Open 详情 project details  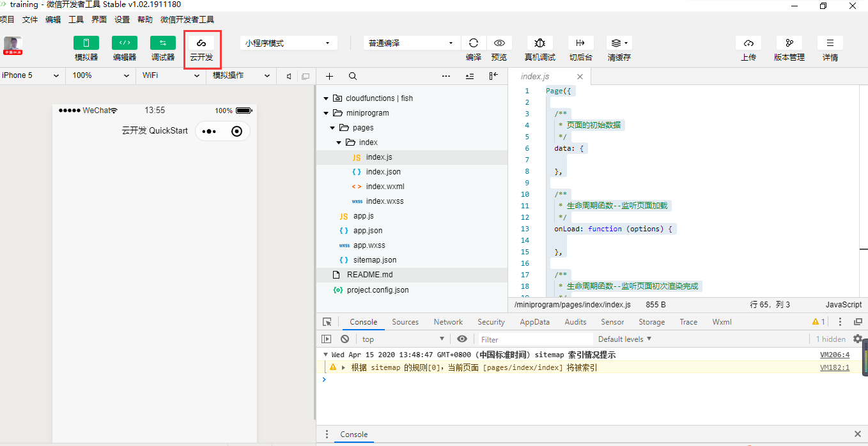point(830,43)
